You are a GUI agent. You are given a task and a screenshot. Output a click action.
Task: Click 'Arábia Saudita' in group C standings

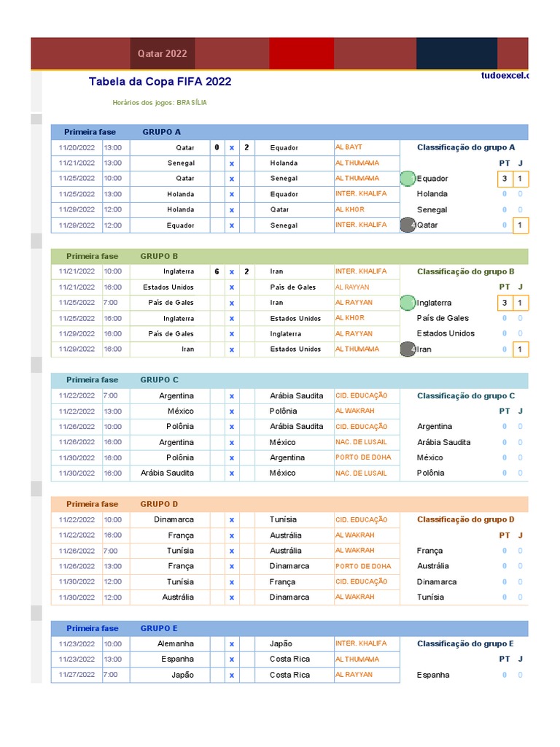tap(444, 442)
